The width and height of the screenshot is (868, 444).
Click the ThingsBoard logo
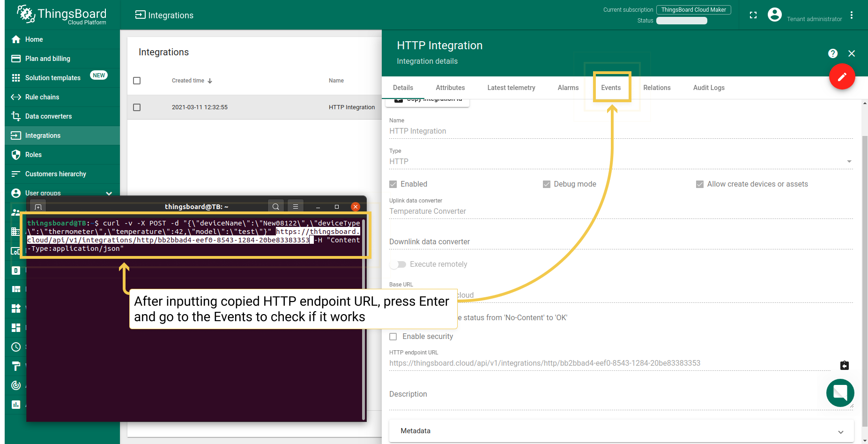(x=62, y=15)
